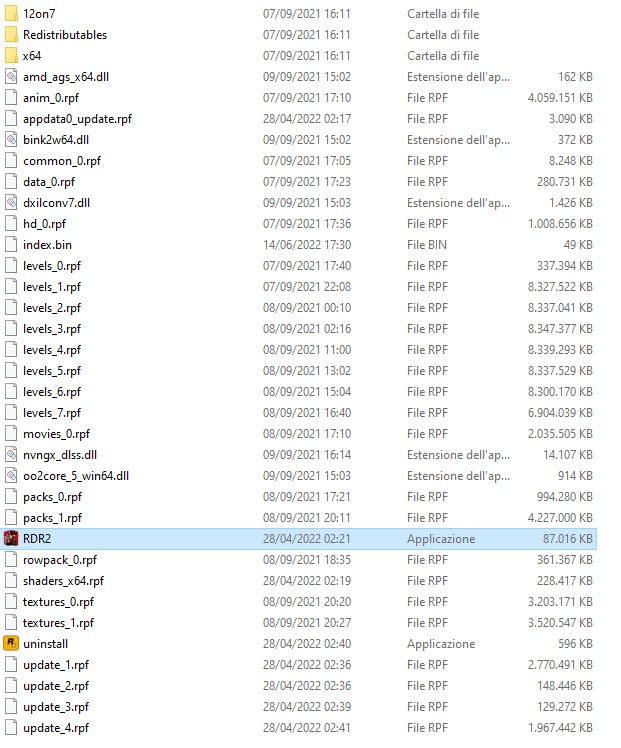Viewport: 621px width, 748px height.
Task: Click the dxilconv7.dll file icon
Action: pos(11,202)
